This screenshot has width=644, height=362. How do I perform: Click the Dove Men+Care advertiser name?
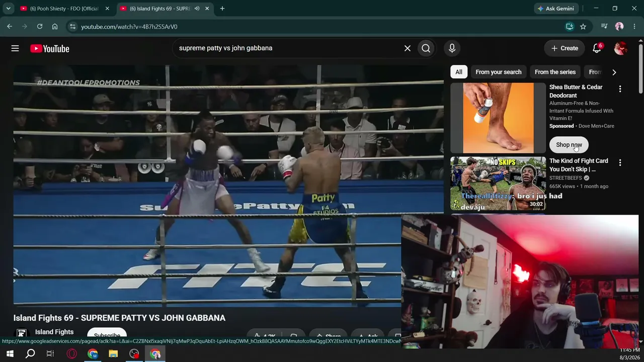coord(596,126)
